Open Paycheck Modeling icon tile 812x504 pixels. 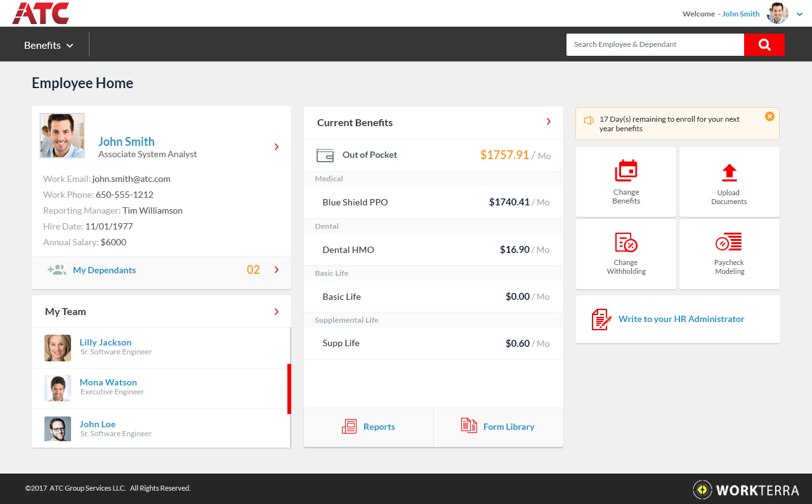729,243
